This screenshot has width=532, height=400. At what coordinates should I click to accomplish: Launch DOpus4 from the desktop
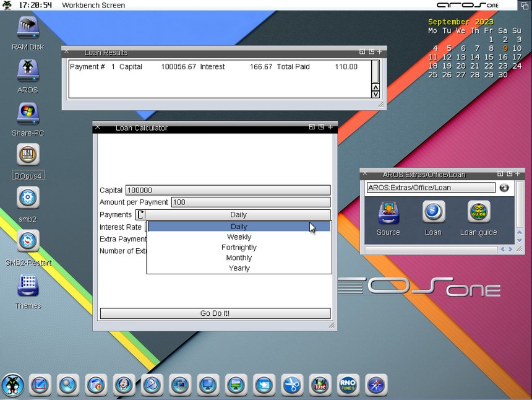28,155
